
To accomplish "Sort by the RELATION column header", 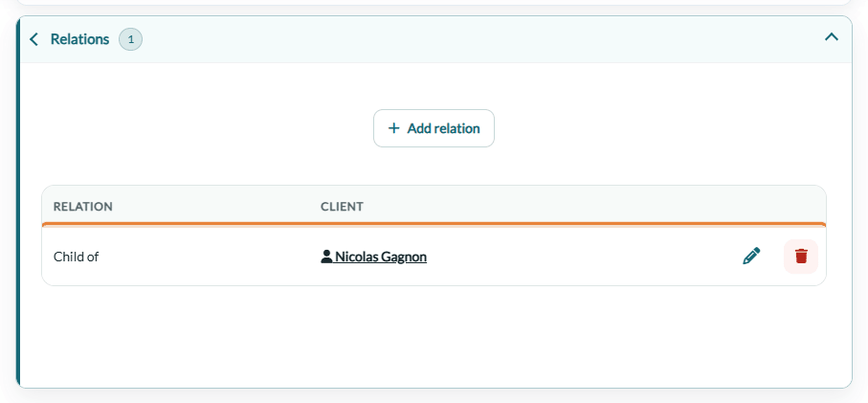I will tap(83, 207).
